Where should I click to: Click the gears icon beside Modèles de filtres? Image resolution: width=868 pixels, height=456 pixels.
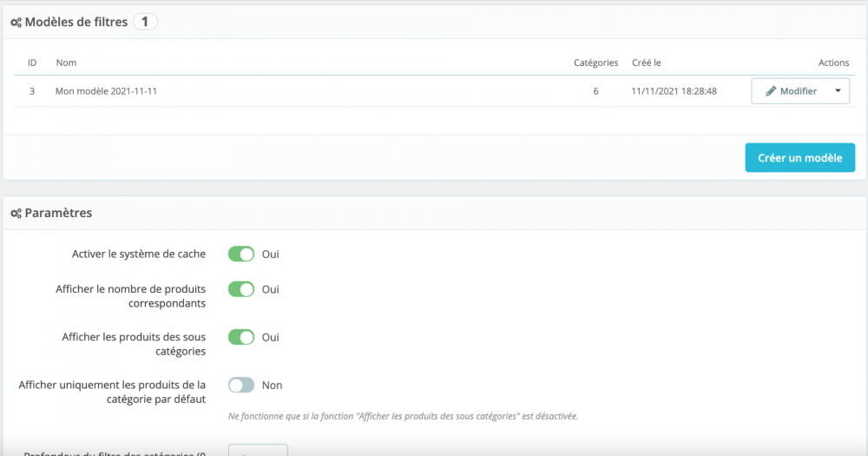pos(16,23)
